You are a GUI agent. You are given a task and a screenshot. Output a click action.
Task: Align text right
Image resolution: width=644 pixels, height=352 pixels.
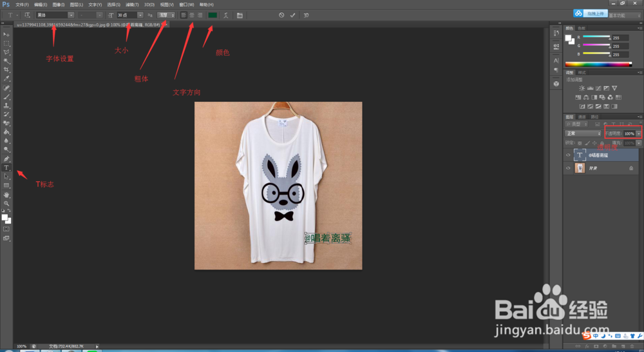[x=200, y=15]
